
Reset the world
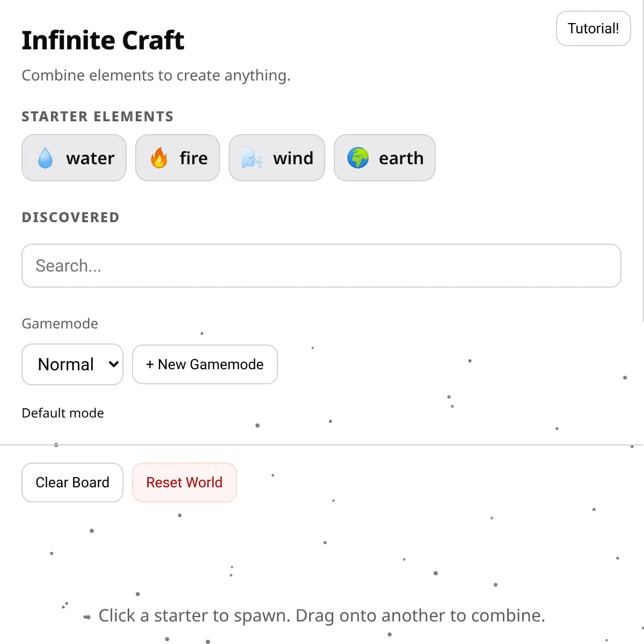(184, 482)
